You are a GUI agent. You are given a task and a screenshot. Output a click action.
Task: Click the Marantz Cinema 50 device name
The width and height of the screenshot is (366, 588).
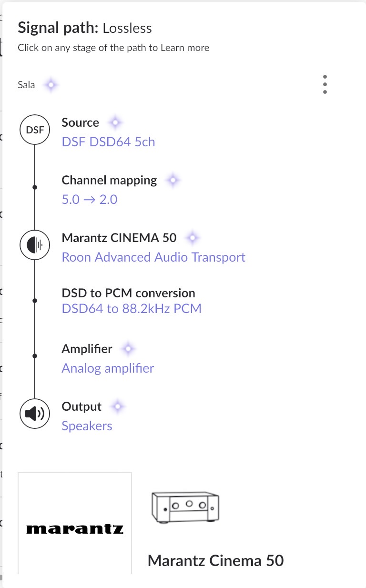215,560
